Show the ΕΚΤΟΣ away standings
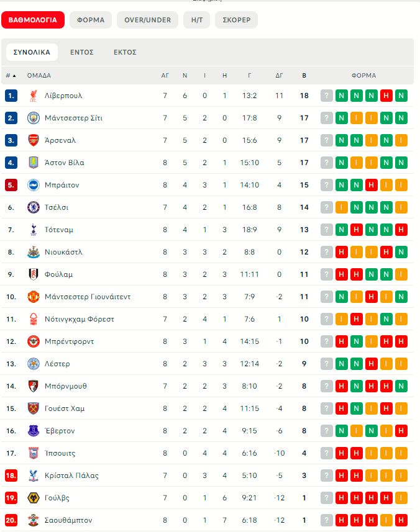 click(125, 52)
